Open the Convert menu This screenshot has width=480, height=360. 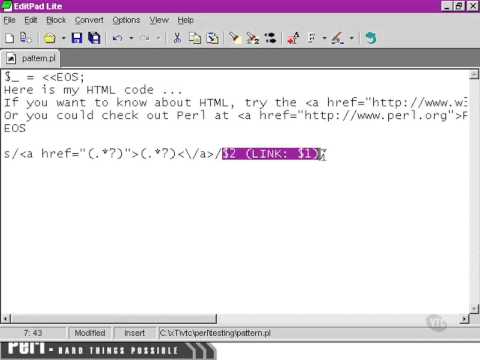tap(89, 20)
